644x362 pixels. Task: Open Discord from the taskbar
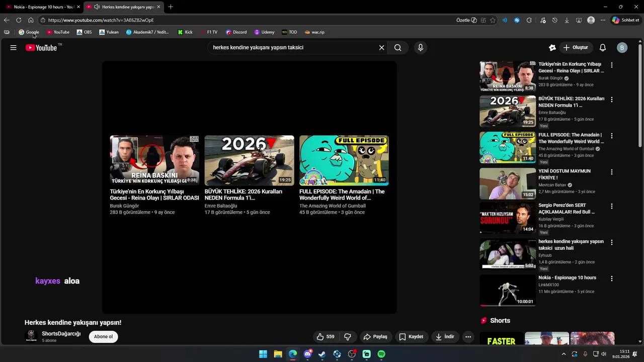(x=307, y=354)
